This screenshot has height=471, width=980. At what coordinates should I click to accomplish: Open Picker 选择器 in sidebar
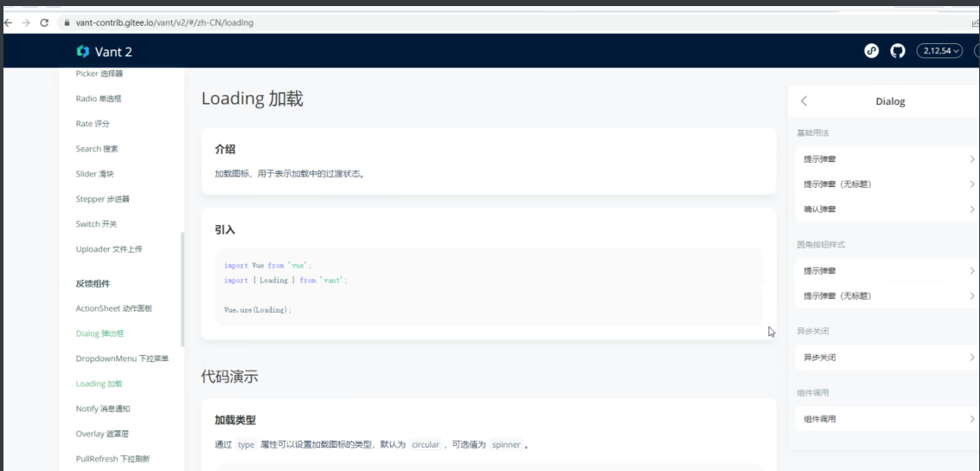(x=99, y=74)
